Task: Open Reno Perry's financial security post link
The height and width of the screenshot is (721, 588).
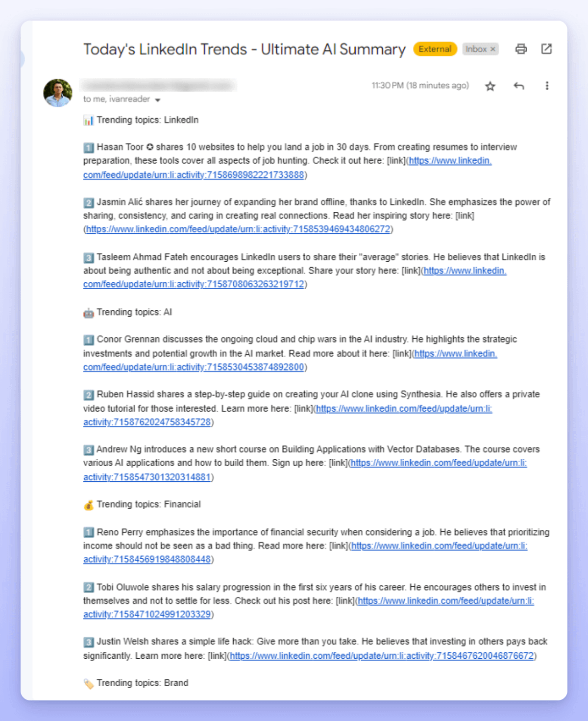Action: coord(147,559)
